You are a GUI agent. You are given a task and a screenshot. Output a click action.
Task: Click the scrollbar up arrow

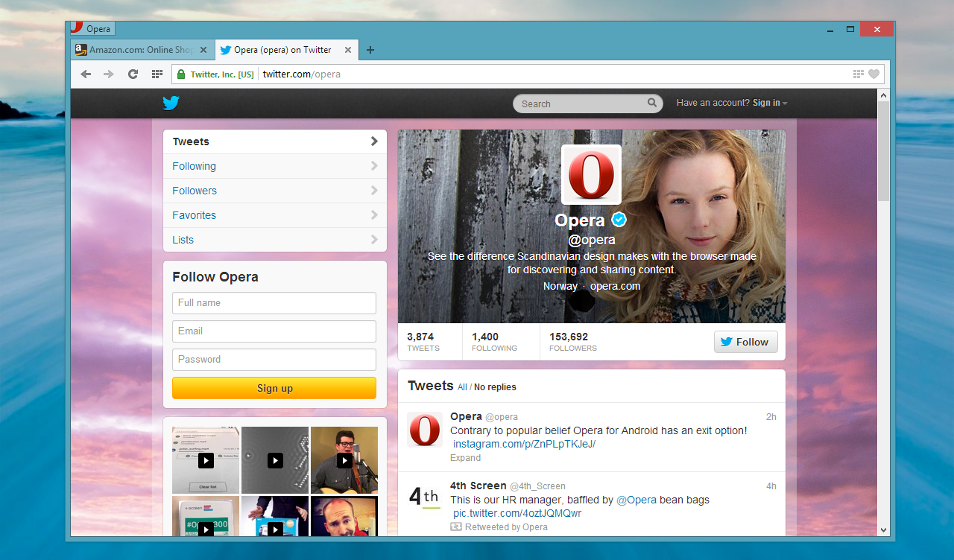pos(883,95)
